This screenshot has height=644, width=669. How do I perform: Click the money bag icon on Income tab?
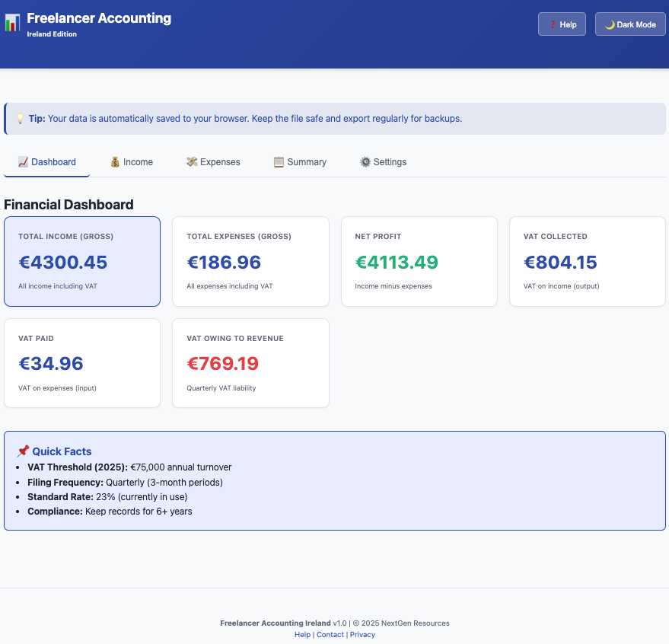click(x=115, y=162)
